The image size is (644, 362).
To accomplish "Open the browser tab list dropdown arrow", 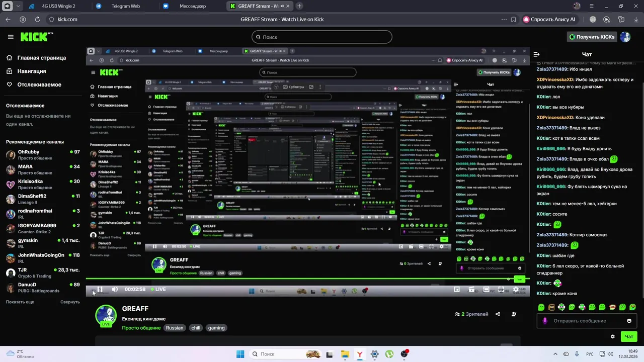I will coord(19,6).
